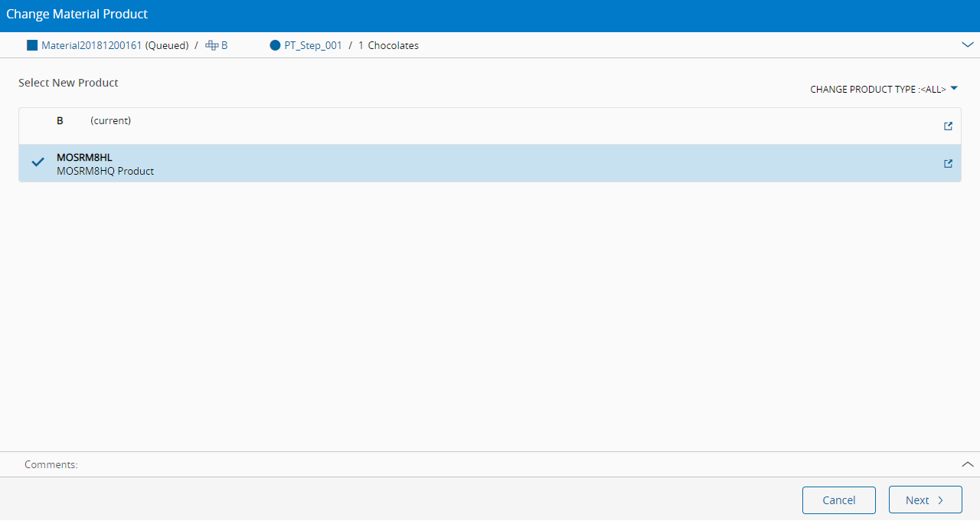980x521 pixels.
Task: Click the B flow link in breadcrumb
Action: [224, 45]
